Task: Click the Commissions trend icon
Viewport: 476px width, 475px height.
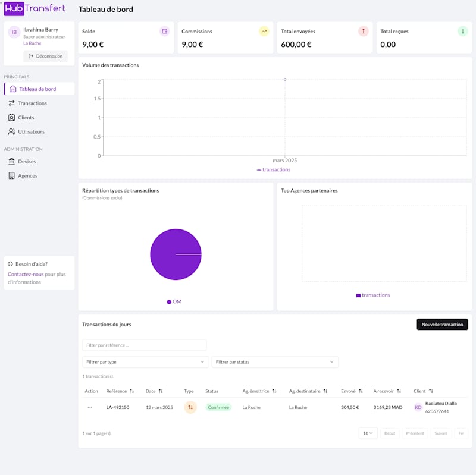Action: pos(264,32)
